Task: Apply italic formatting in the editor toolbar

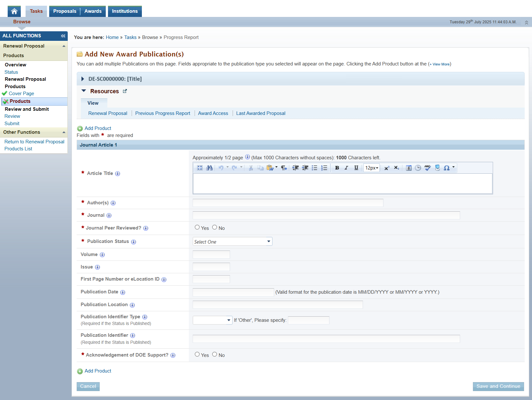Action: 346,168
